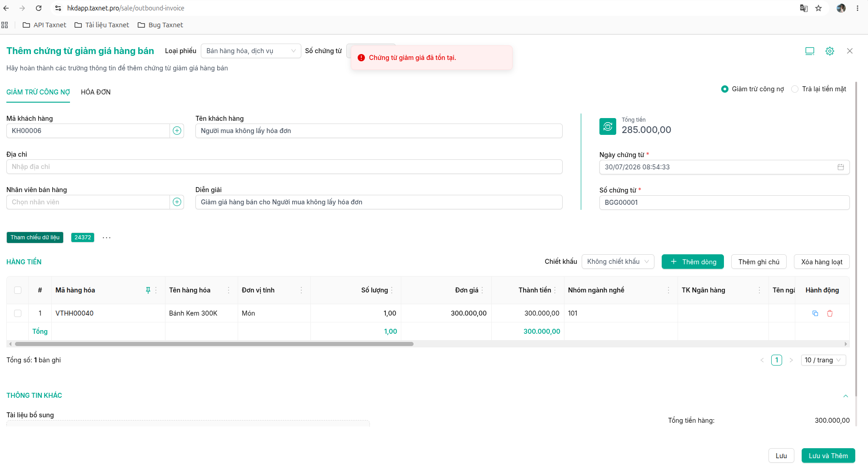Click the add customer plus icon
868x470 pixels.
pos(177,131)
